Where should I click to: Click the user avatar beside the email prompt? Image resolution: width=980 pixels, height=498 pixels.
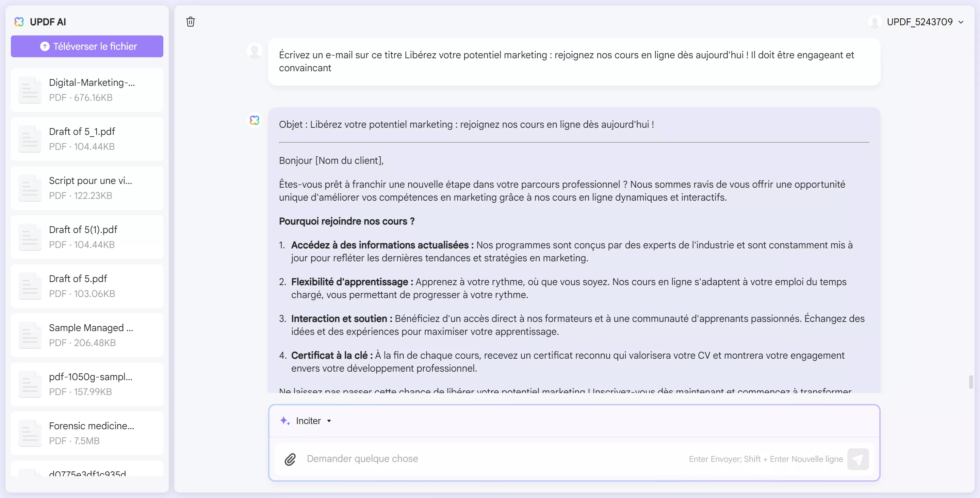(x=254, y=51)
